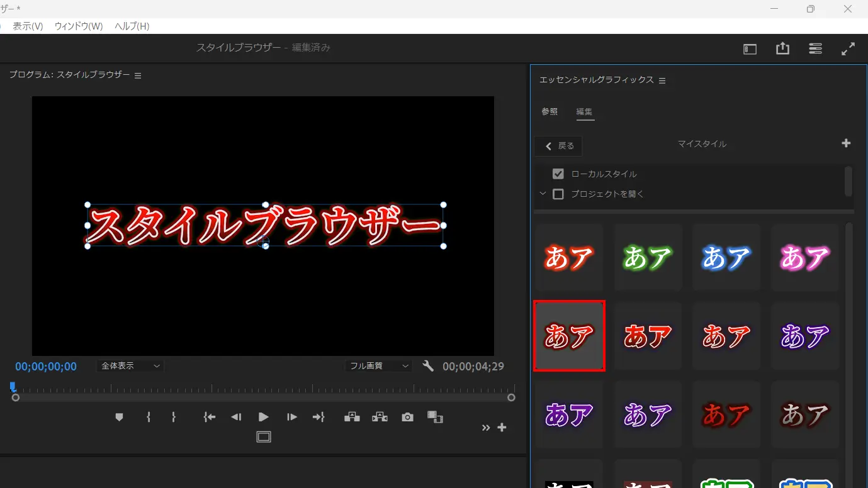
Task: Jump to the Out point
Action: coord(318,417)
